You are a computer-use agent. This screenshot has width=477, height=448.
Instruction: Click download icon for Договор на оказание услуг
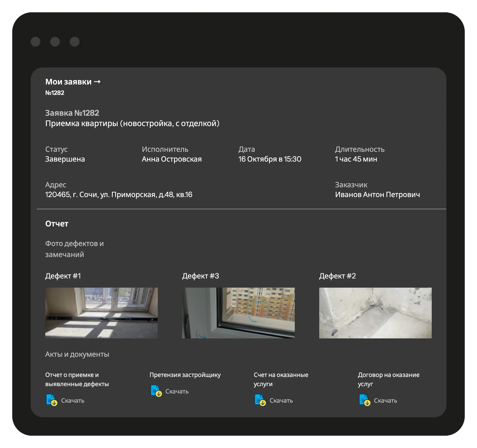[x=364, y=400]
